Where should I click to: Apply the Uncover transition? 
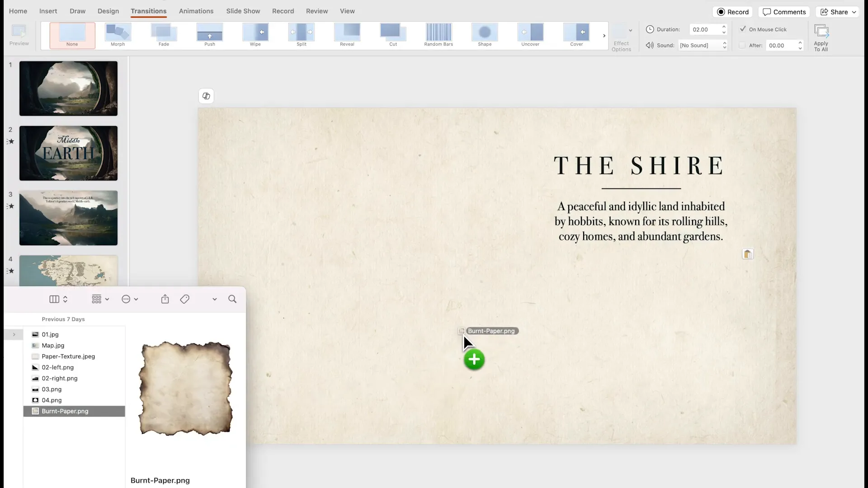tap(530, 35)
